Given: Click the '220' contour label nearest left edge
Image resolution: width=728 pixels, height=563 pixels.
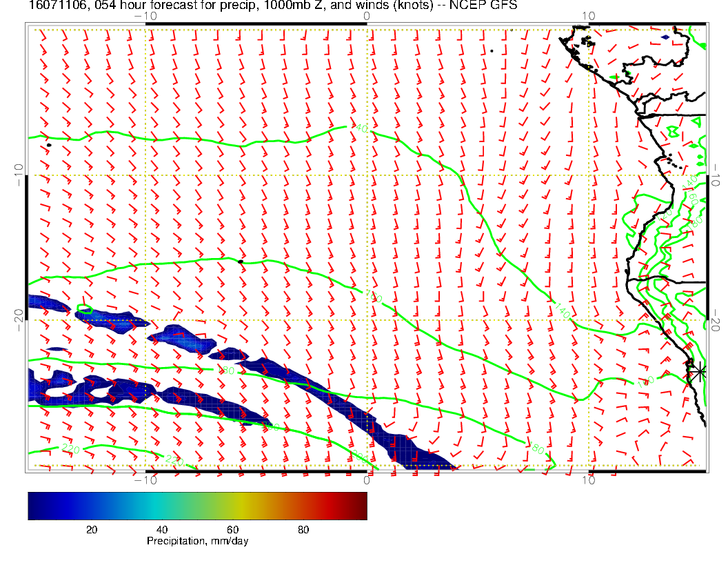Looking at the screenshot, I should pos(70,448).
